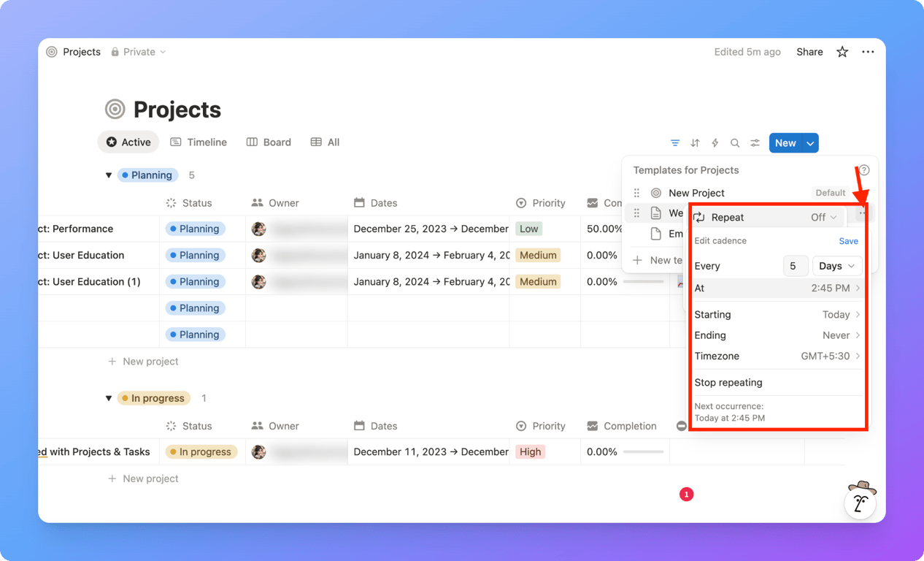Collapse the In progress group triangle

[109, 398]
